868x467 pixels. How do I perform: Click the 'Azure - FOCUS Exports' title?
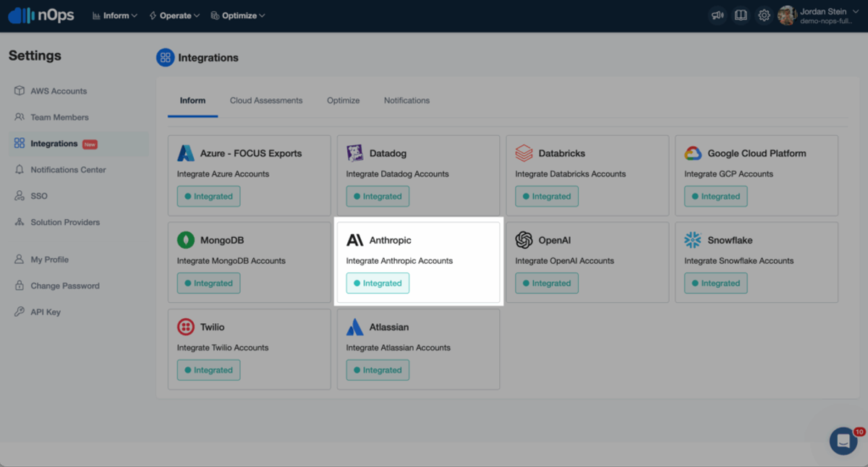[251, 153]
